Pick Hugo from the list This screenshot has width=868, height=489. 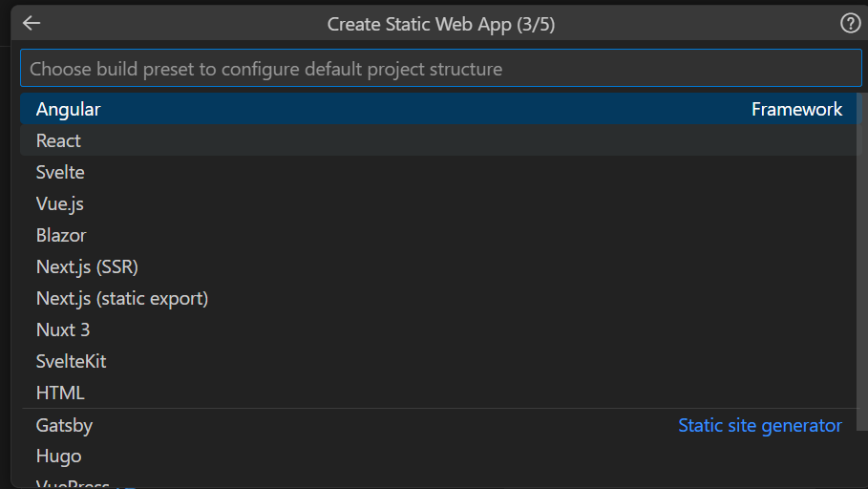click(59, 457)
